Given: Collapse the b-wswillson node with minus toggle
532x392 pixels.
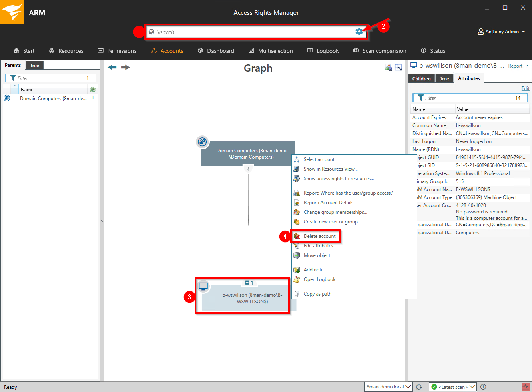Looking at the screenshot, I should coord(247,283).
